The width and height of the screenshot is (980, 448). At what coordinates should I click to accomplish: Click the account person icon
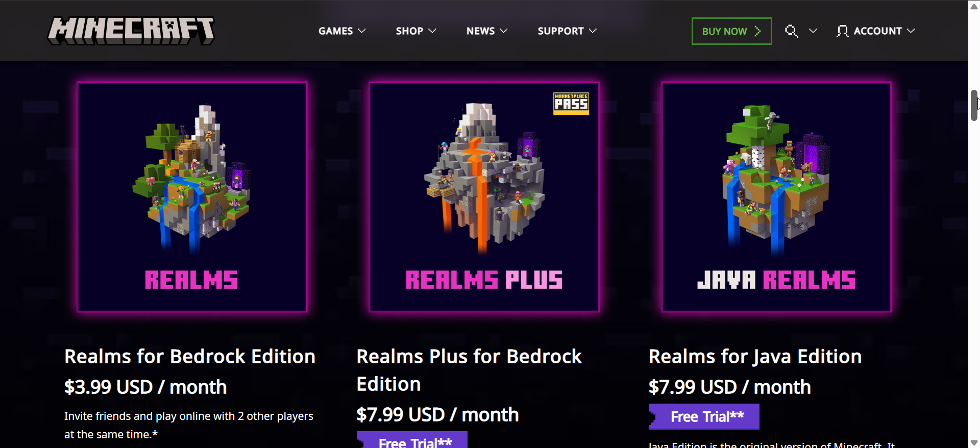842,31
